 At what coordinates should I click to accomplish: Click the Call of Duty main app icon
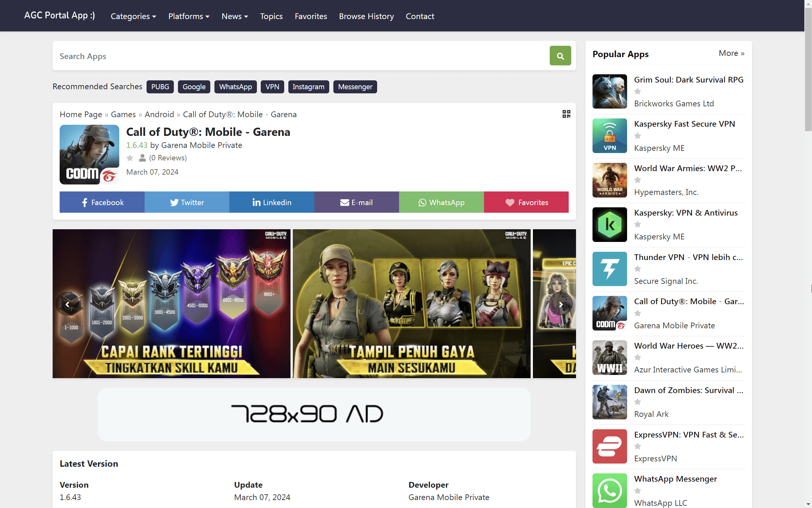89,155
